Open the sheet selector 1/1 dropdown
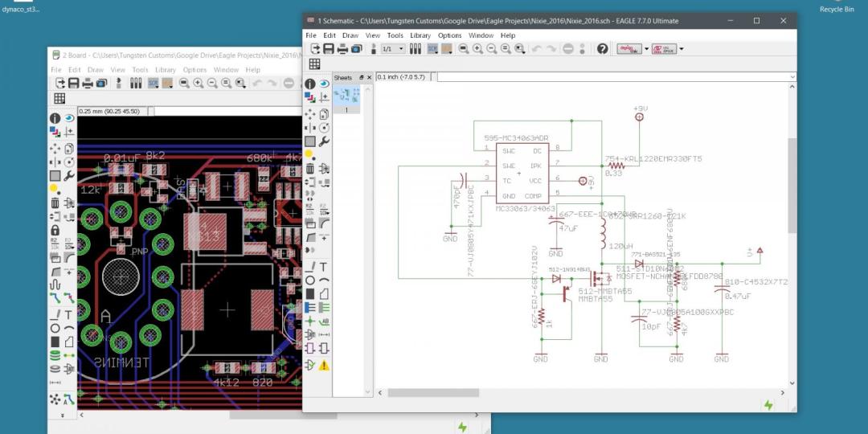The image size is (868, 434). click(x=393, y=49)
